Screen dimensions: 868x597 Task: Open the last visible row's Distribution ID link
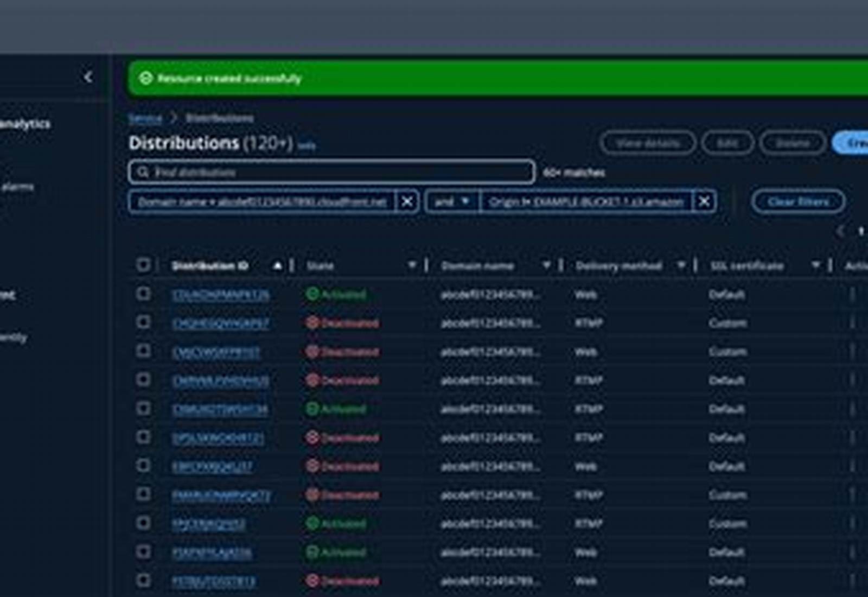pos(214,581)
